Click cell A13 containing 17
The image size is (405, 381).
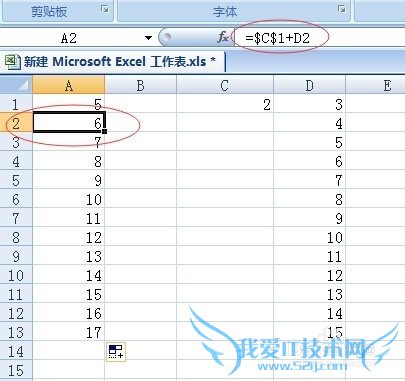69,331
